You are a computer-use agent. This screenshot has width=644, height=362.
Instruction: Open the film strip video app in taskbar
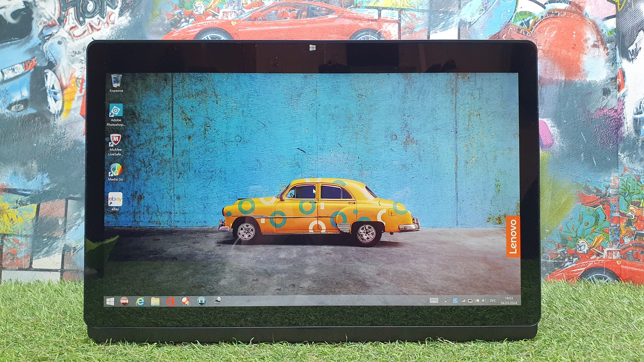(201, 302)
